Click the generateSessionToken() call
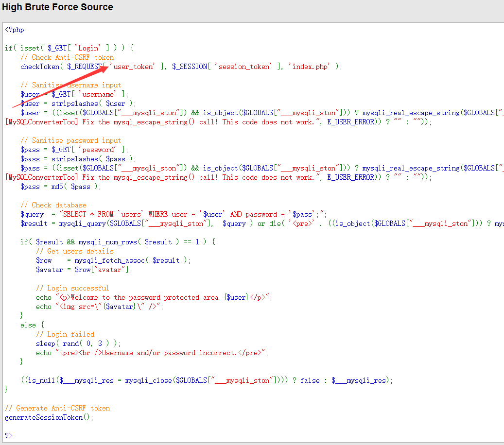 tap(49, 417)
